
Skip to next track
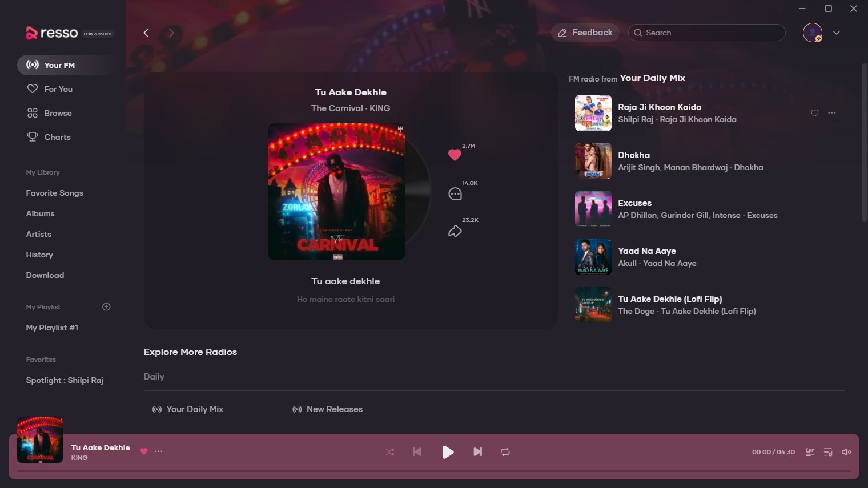(478, 452)
